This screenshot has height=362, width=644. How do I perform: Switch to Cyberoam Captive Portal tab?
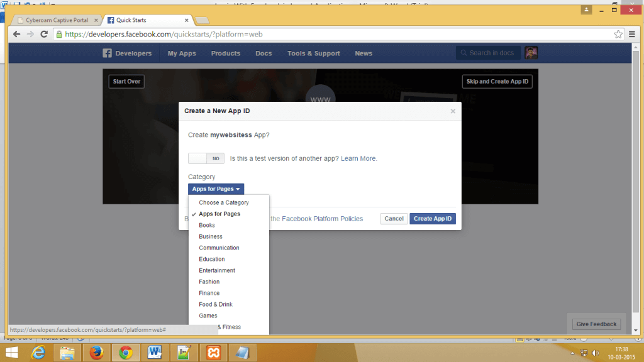(57, 20)
